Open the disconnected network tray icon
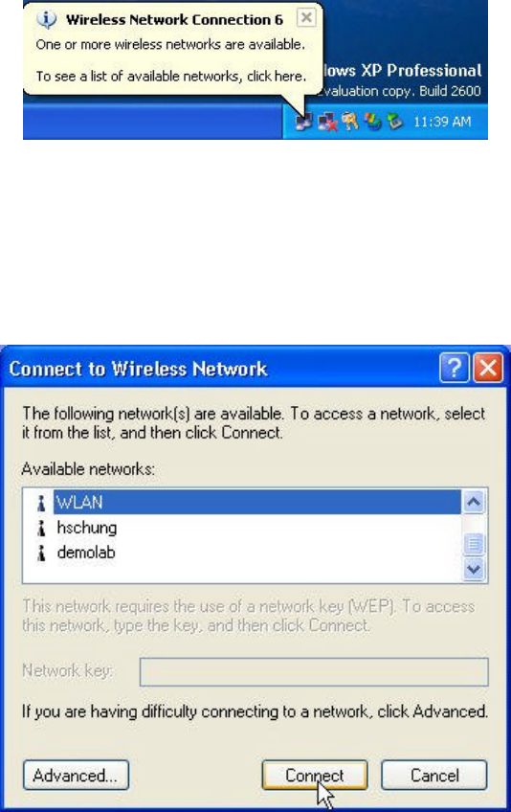511x812 pixels. (327, 123)
